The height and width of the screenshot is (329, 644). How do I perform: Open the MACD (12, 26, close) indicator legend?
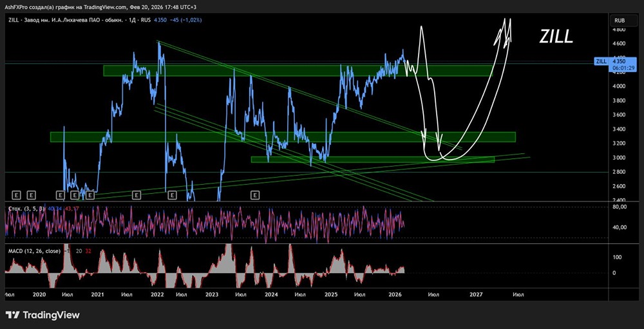35,250
